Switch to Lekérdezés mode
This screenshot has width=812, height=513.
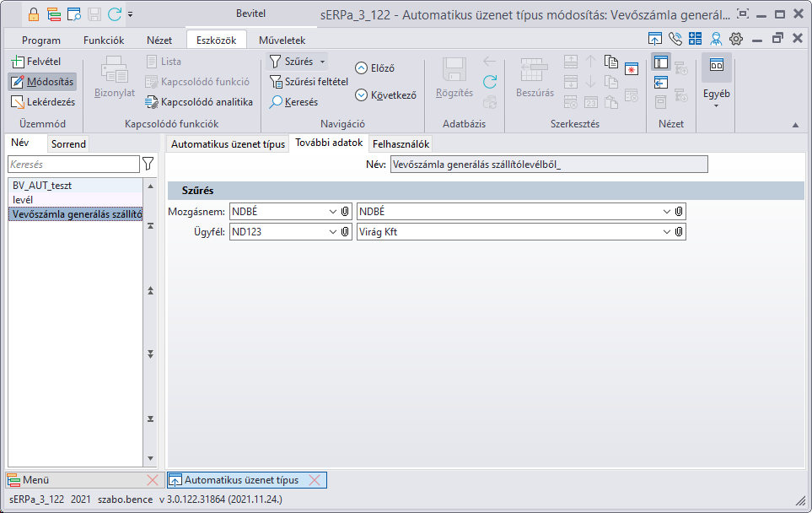43,102
